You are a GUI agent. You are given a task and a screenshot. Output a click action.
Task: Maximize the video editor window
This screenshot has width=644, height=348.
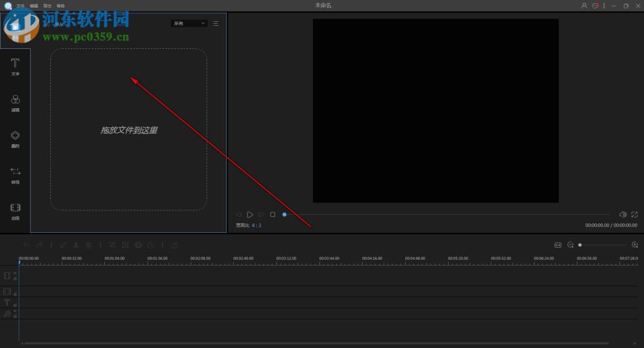tap(626, 6)
